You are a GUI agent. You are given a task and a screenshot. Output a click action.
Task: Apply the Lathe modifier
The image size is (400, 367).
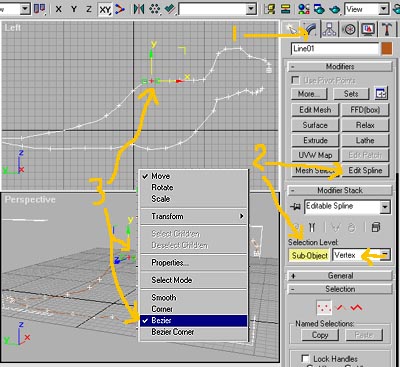click(365, 140)
